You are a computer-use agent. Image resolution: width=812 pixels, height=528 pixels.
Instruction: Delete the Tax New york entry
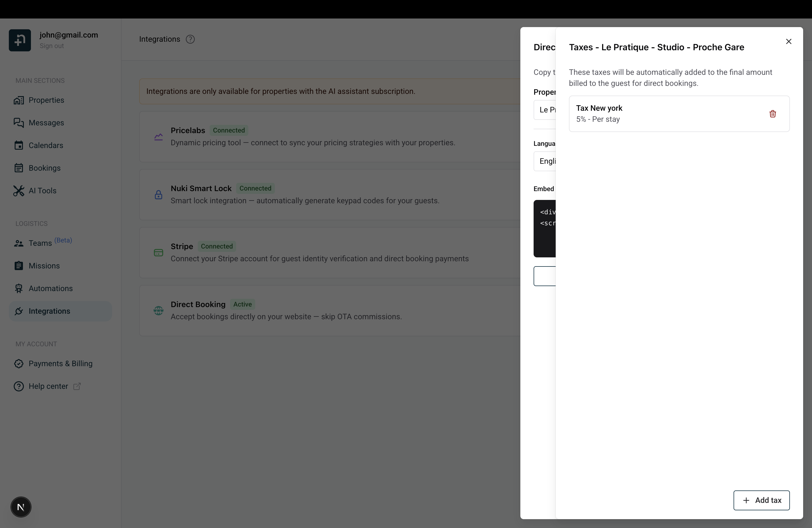point(773,113)
